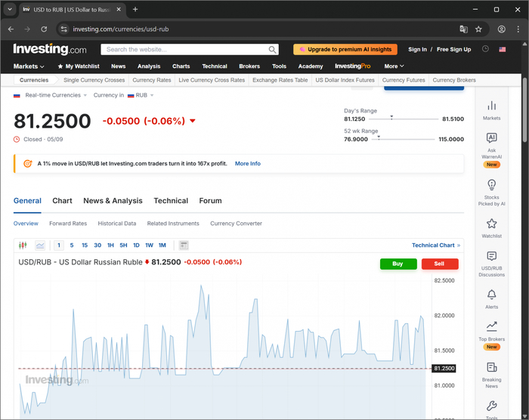Go back to previous page
Image resolution: width=529 pixels, height=420 pixels.
(x=11, y=29)
